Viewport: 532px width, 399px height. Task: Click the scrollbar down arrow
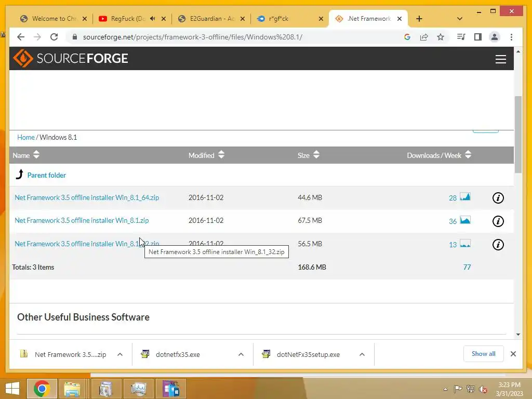[x=518, y=335]
